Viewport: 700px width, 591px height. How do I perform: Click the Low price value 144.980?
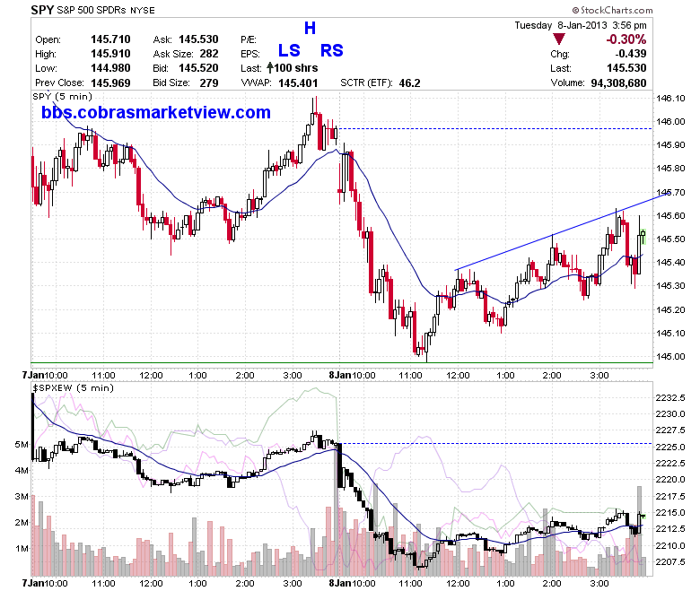coord(110,68)
